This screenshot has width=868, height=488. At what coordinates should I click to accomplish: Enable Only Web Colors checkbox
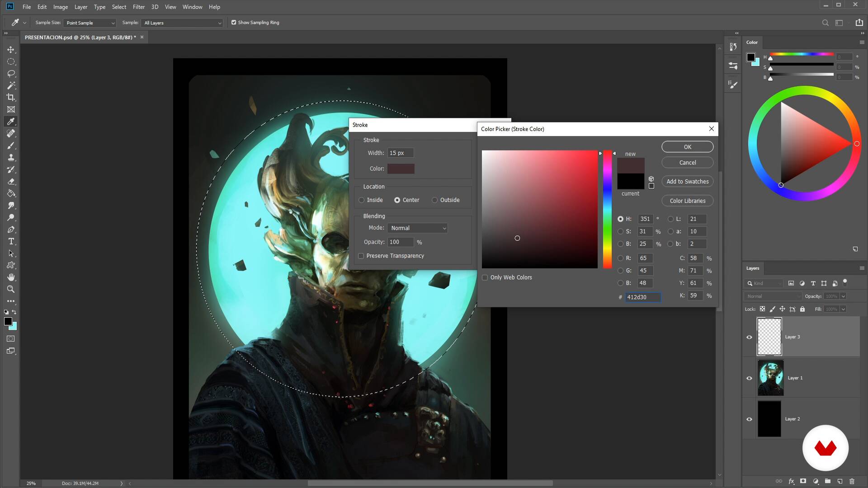click(x=485, y=277)
